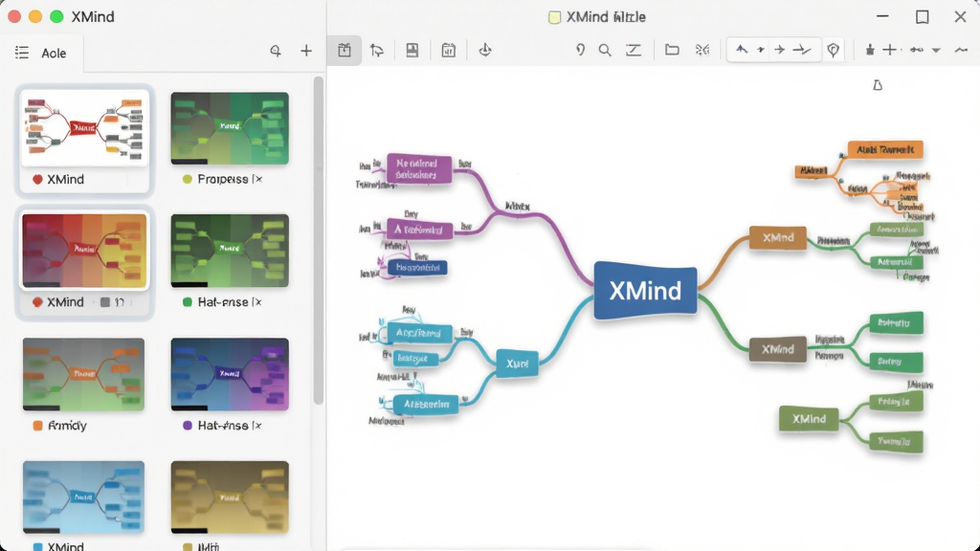Select the red-orange gradient XMind thumbnail
Image resolution: width=980 pixels, height=551 pixels.
click(x=84, y=251)
